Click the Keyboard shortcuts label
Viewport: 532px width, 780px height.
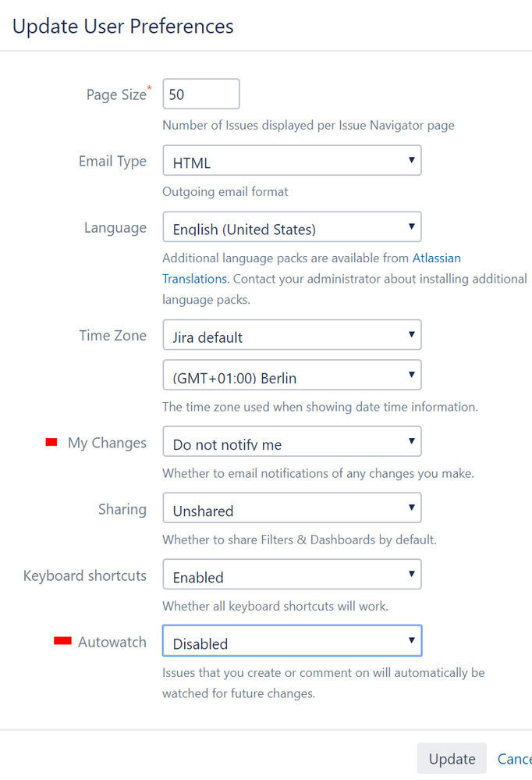coord(85,575)
